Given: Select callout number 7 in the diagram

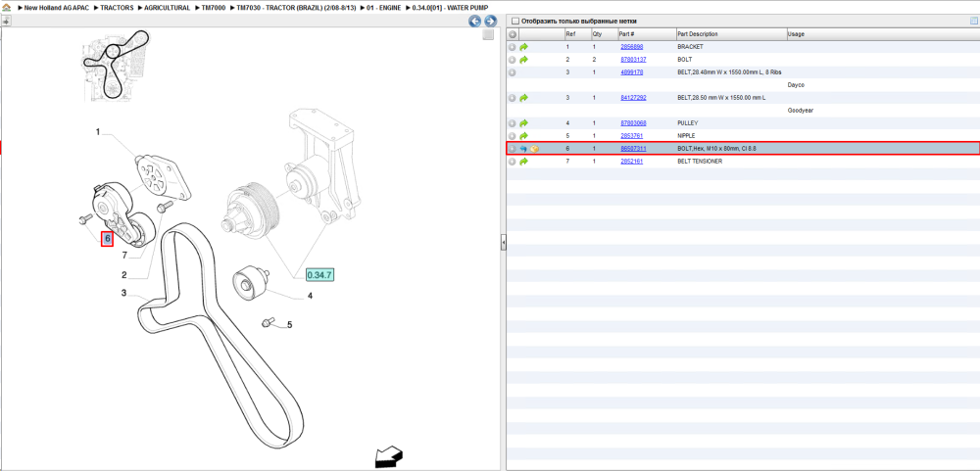Looking at the screenshot, I should point(124,256).
